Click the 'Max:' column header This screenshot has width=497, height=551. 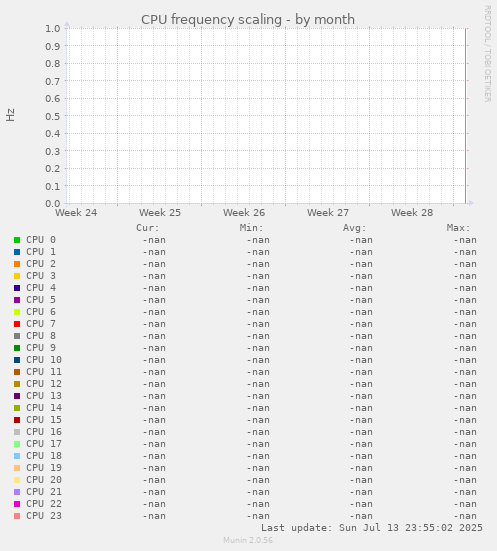coord(458,228)
